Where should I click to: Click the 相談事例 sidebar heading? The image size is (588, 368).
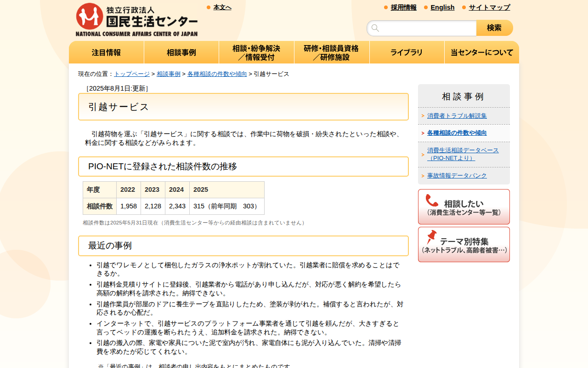pos(463,97)
